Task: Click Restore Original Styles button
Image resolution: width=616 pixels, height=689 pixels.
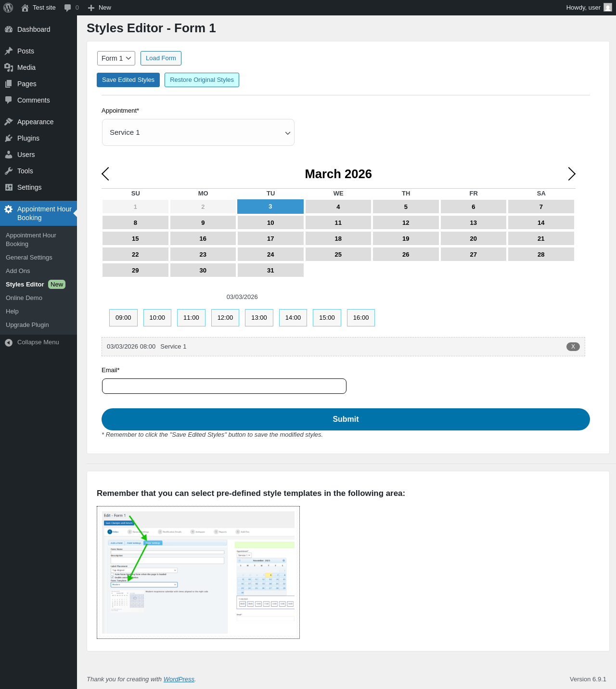Action: (202, 80)
